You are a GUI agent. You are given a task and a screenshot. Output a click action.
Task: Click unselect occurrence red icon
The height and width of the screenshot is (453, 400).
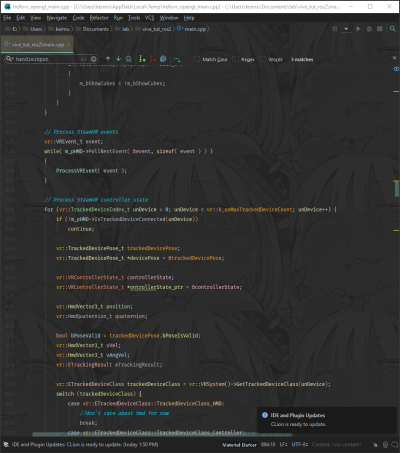click(x=152, y=59)
